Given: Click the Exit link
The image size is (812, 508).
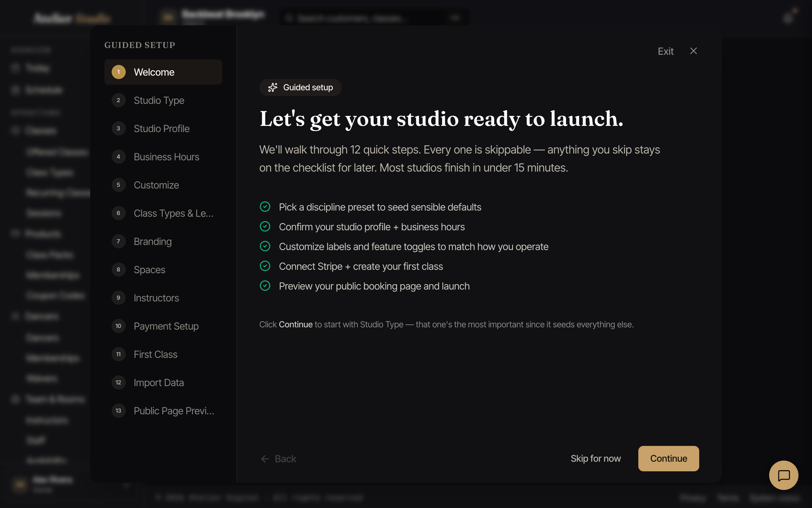Looking at the screenshot, I should tap(665, 51).
